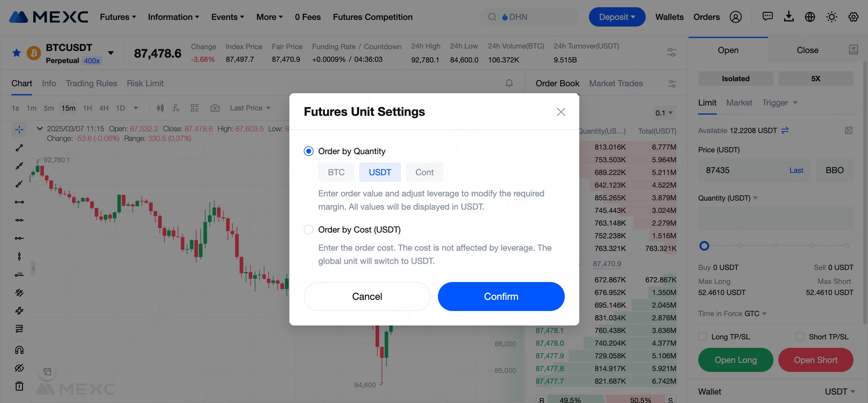Image resolution: width=868 pixels, height=403 pixels.
Task: Open the indicators fx icon
Action: pos(175,108)
